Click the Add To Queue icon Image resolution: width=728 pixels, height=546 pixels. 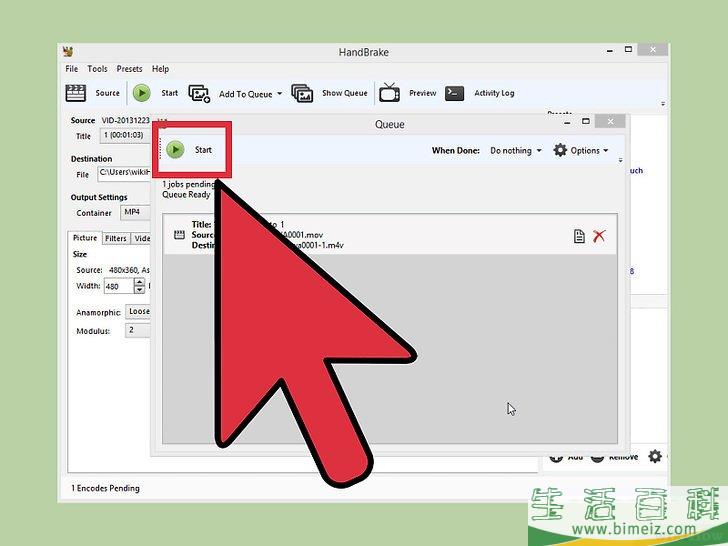tap(199, 93)
